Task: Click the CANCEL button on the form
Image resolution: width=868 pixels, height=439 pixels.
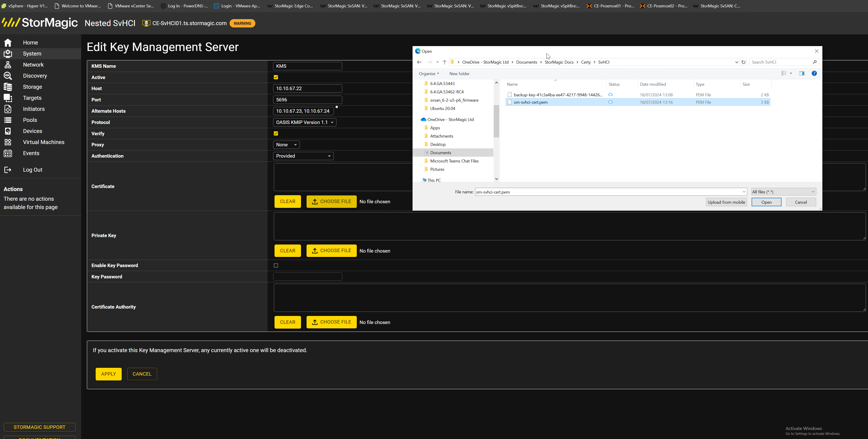Action: (142, 374)
